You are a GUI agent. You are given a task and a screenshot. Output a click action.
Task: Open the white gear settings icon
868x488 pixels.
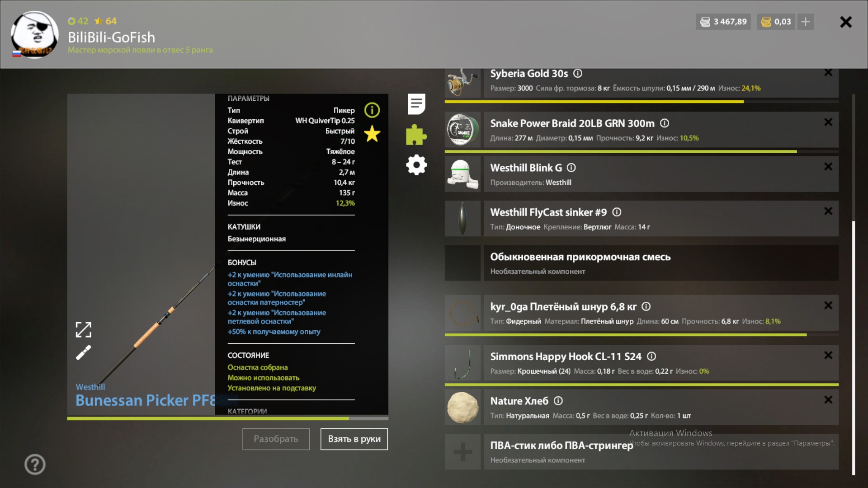pyautogui.click(x=416, y=165)
